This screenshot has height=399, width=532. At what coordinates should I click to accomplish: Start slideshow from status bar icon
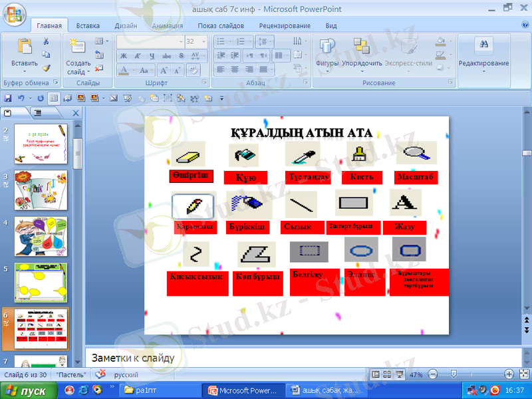coord(398,374)
